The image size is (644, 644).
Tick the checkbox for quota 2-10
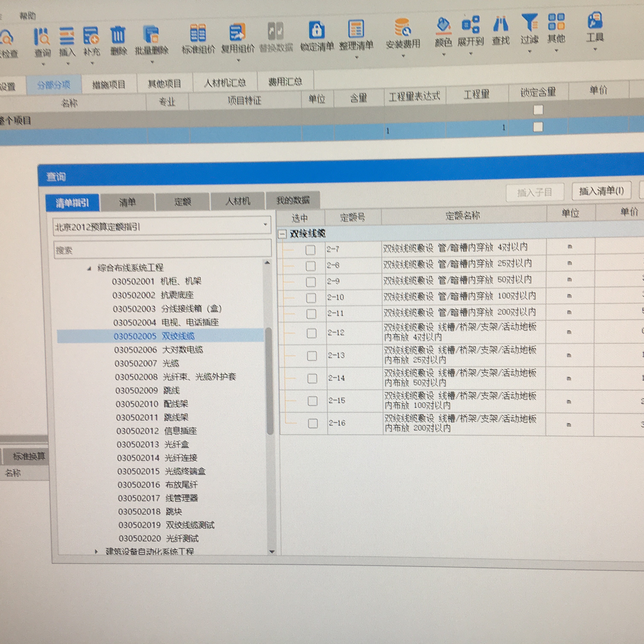[311, 298]
